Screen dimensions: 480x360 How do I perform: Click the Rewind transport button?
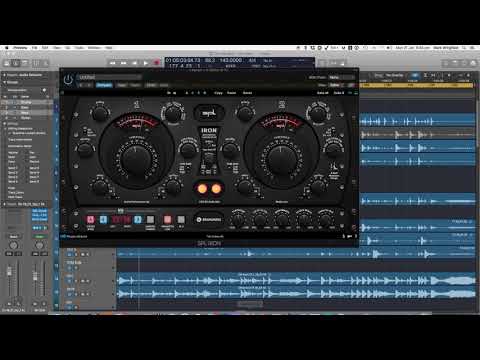[113, 63]
